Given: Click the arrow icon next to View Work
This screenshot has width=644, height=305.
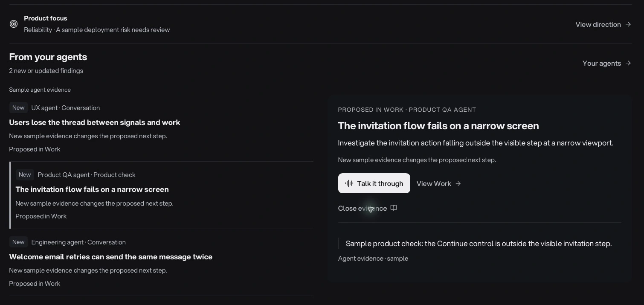Looking at the screenshot, I should (x=458, y=183).
